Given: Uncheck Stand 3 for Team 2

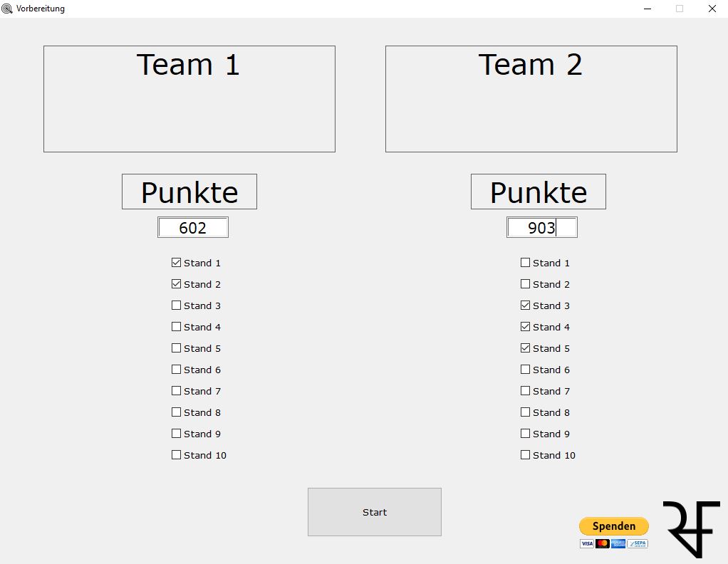Looking at the screenshot, I should [x=526, y=305].
